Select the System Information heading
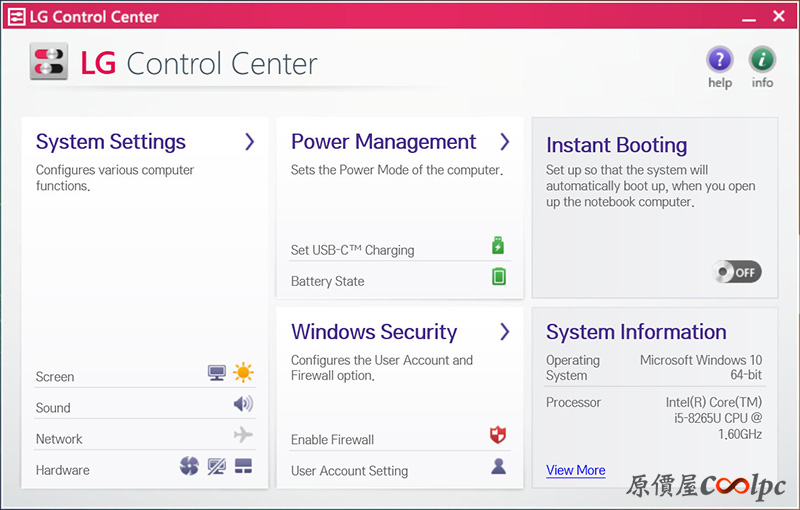Viewport: 800px width, 510px height. coord(636,332)
